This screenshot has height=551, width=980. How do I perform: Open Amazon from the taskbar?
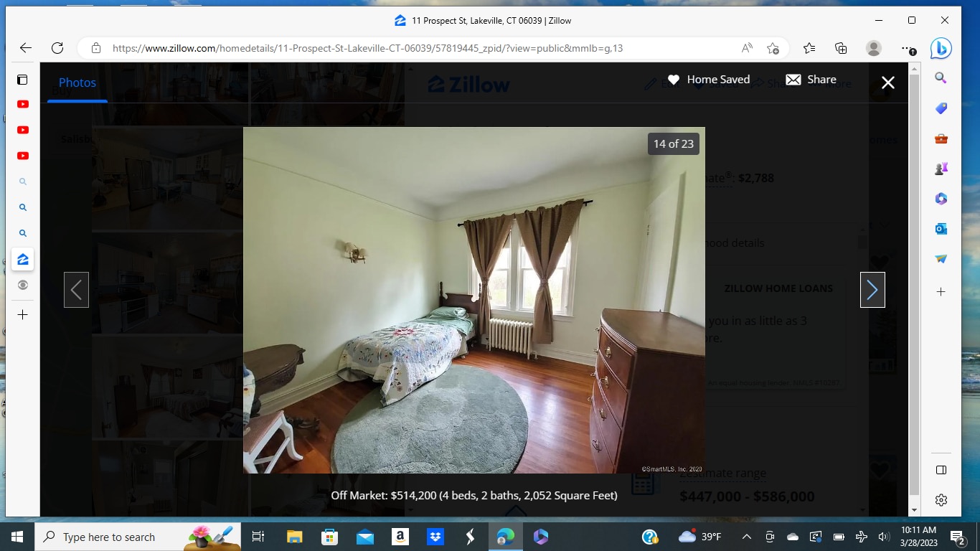[x=400, y=537]
